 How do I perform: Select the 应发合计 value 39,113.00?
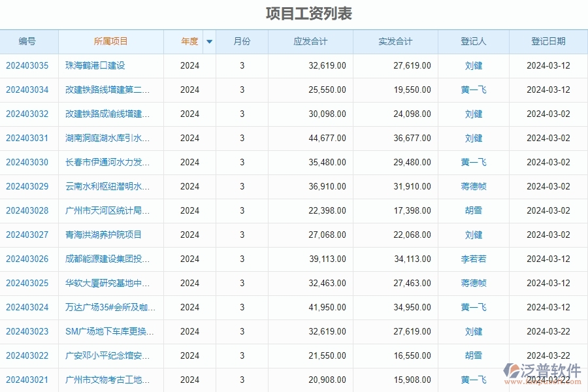(x=327, y=259)
